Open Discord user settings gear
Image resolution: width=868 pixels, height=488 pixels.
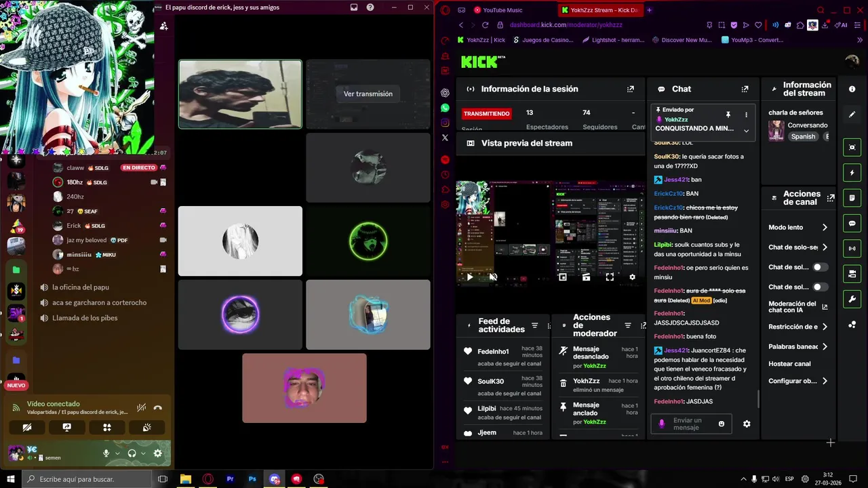click(158, 453)
